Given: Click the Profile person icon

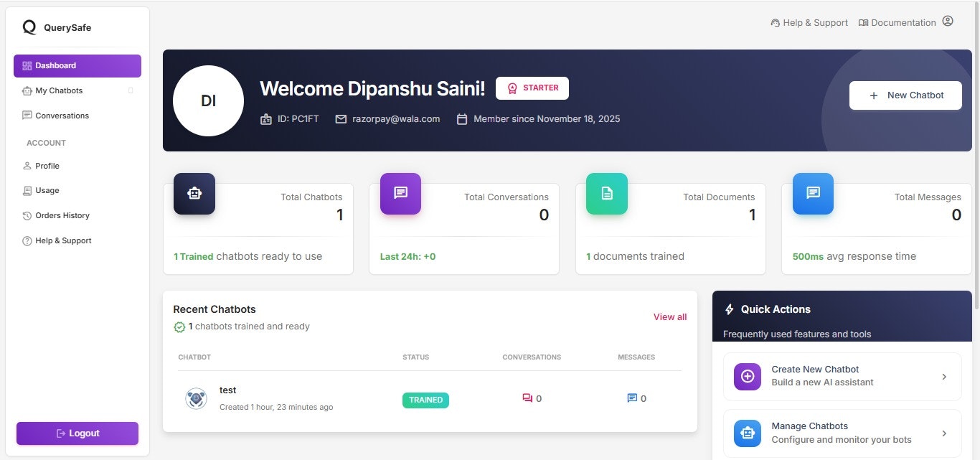Looking at the screenshot, I should 27,166.
